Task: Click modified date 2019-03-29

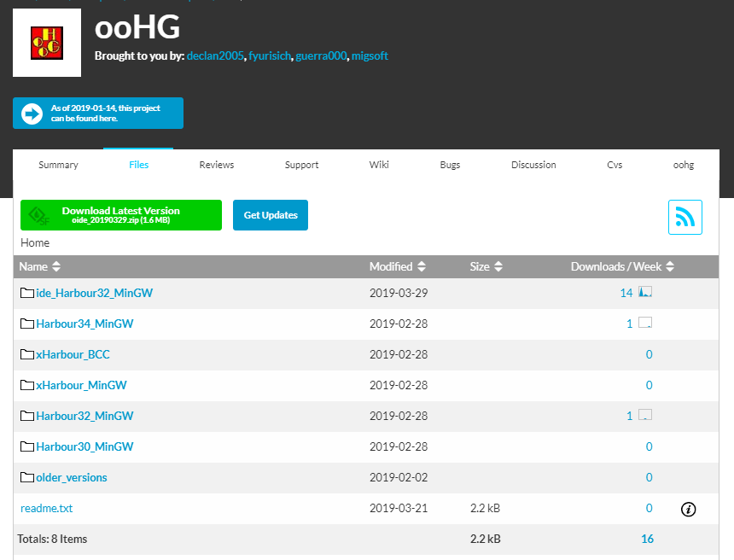Action: (x=399, y=293)
